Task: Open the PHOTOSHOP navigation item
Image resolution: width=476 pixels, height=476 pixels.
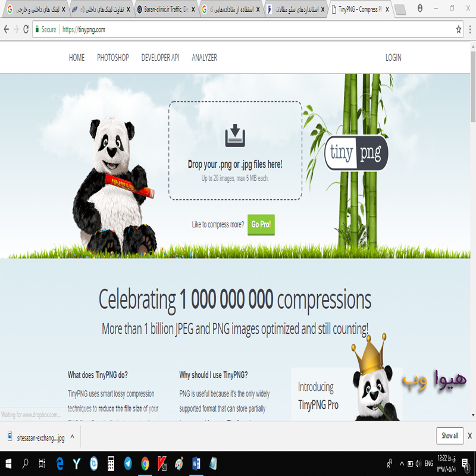Action: (x=113, y=57)
